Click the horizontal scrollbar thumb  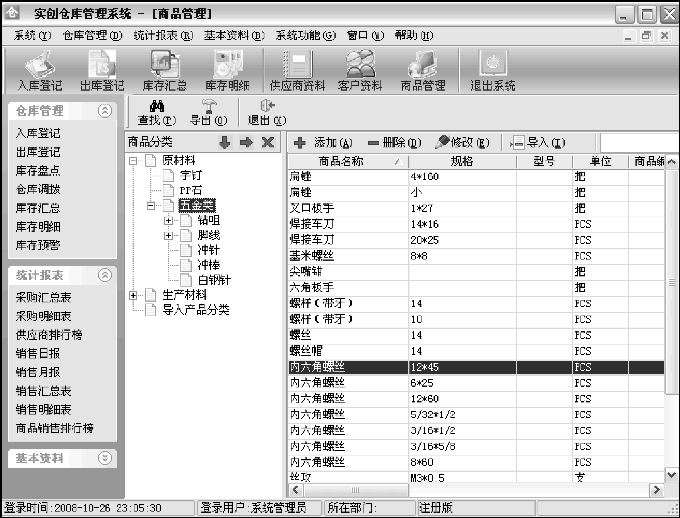pos(356,490)
